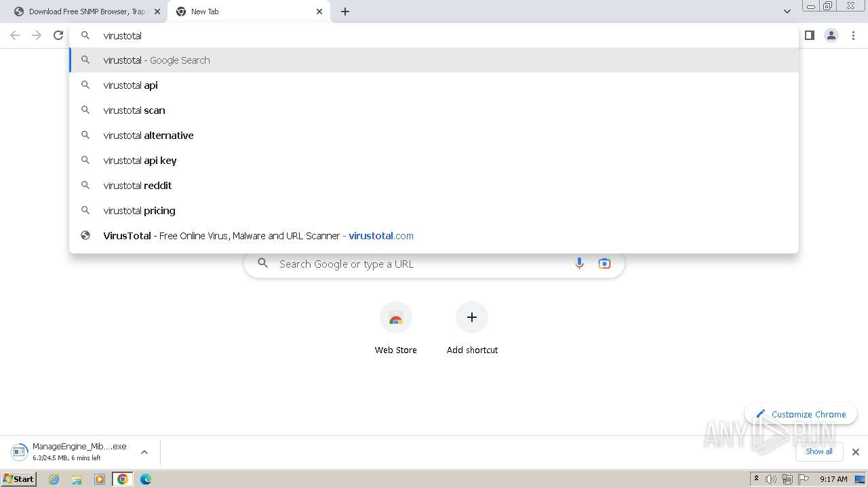Open a new tab with plus button

tap(345, 12)
